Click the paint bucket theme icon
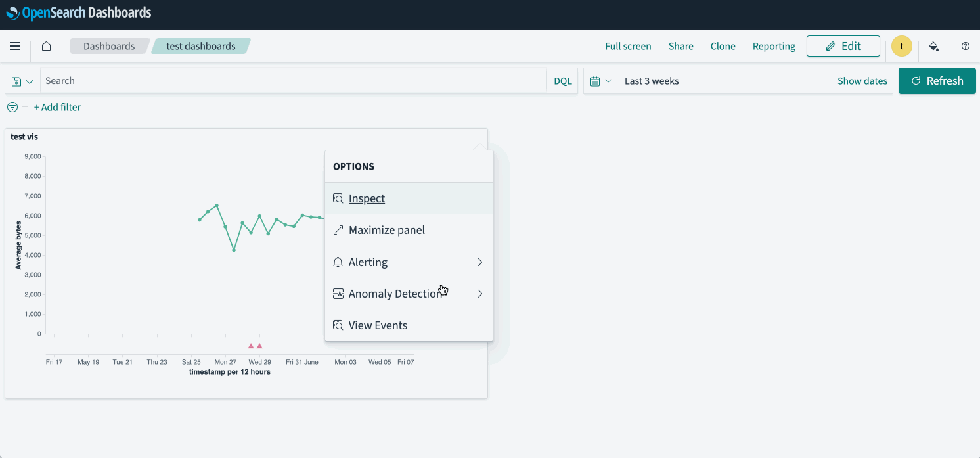Screen dimensions: 980x458 pyautogui.click(x=934, y=46)
